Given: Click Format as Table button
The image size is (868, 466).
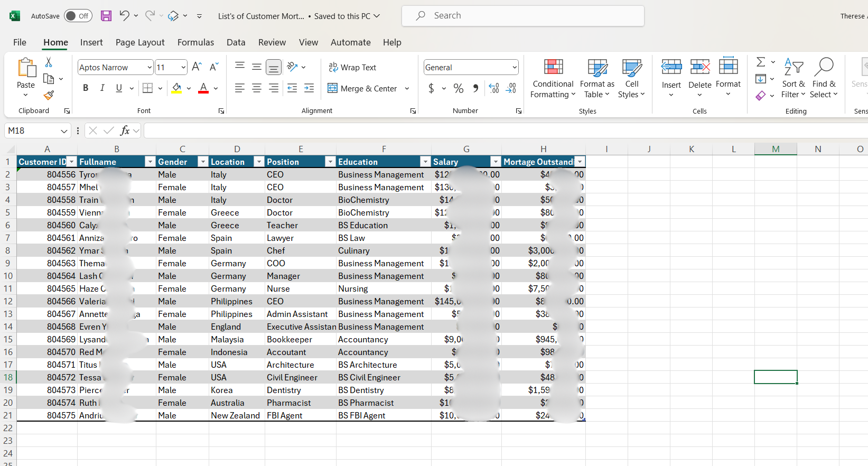Looking at the screenshot, I should [x=597, y=78].
